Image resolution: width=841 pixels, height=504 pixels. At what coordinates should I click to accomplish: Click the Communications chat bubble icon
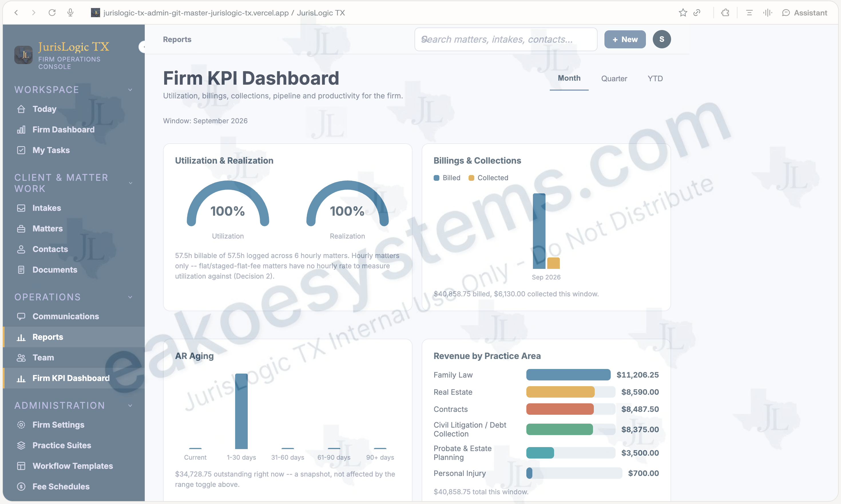(21, 316)
